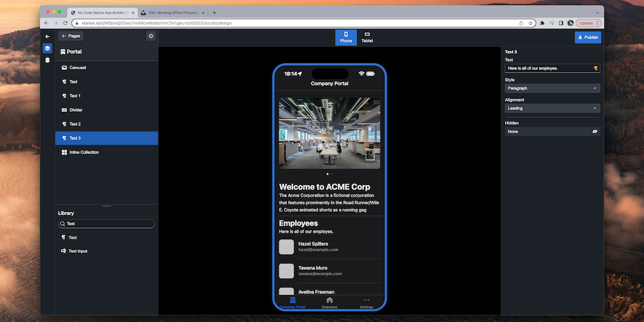Open the browser media control icon
644x322 pixels.
pyautogui.click(x=552, y=23)
